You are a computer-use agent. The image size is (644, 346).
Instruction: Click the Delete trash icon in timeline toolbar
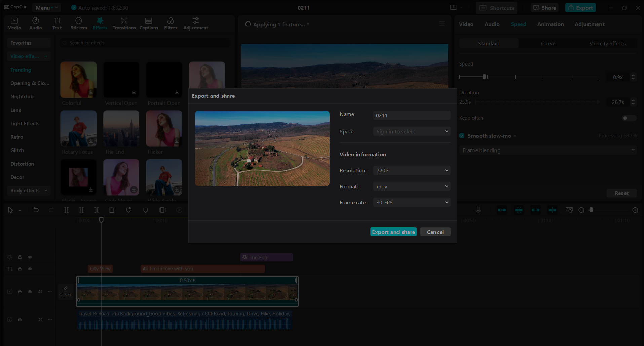tap(112, 210)
